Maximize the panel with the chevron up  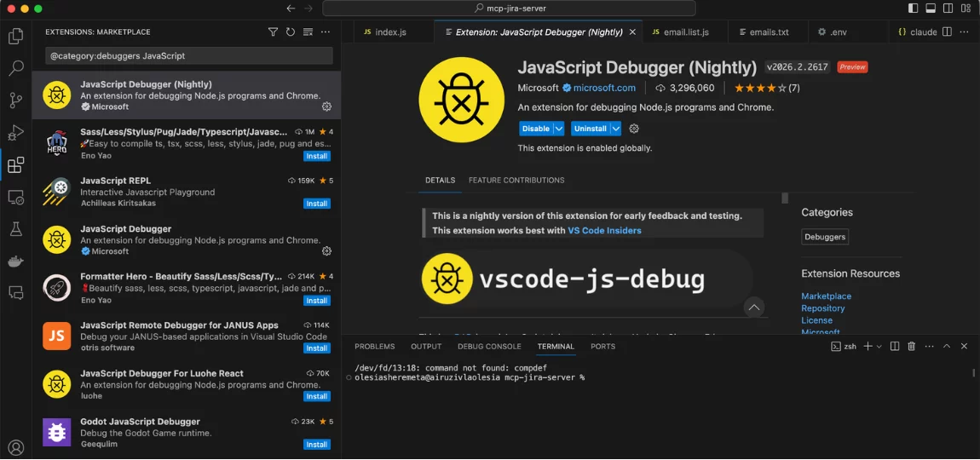pos(946,346)
